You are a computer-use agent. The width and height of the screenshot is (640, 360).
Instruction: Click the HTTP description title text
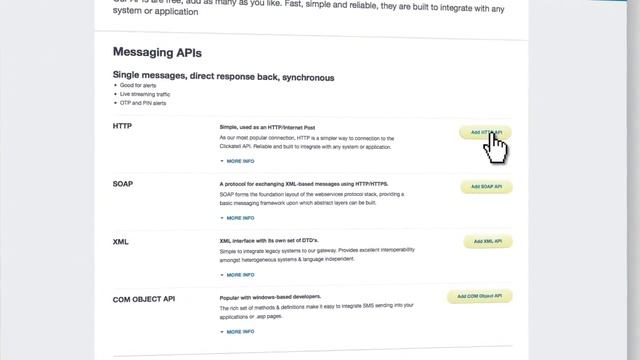(267, 127)
